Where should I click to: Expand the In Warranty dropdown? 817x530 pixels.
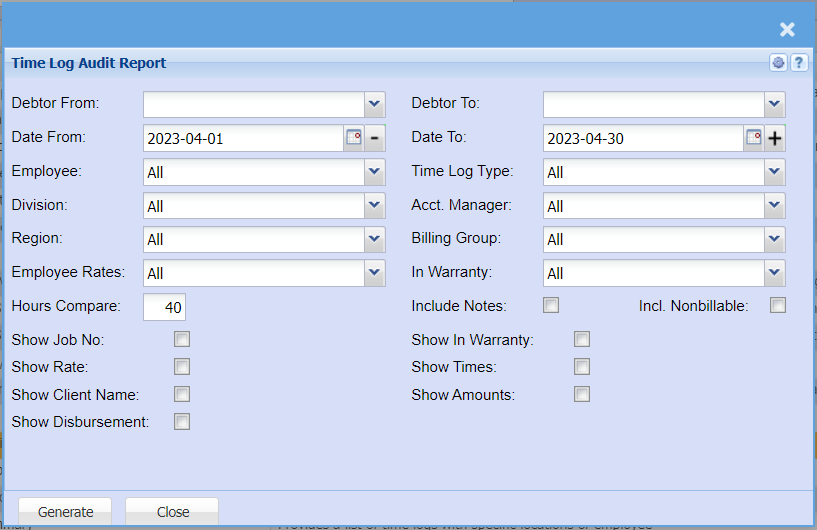tap(775, 273)
